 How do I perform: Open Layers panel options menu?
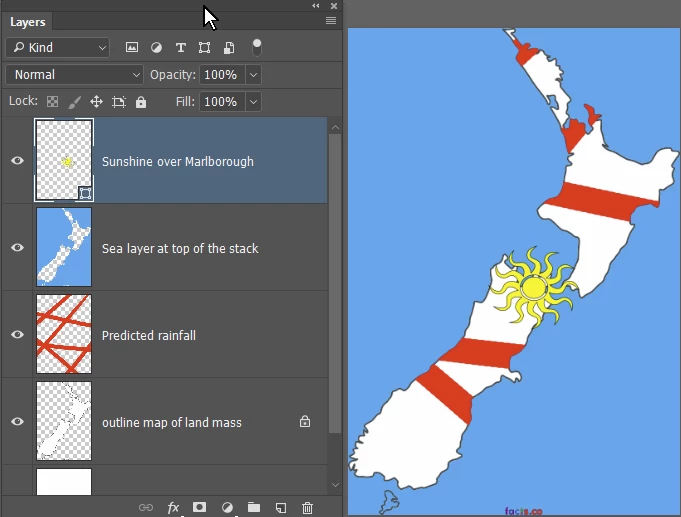point(331,20)
